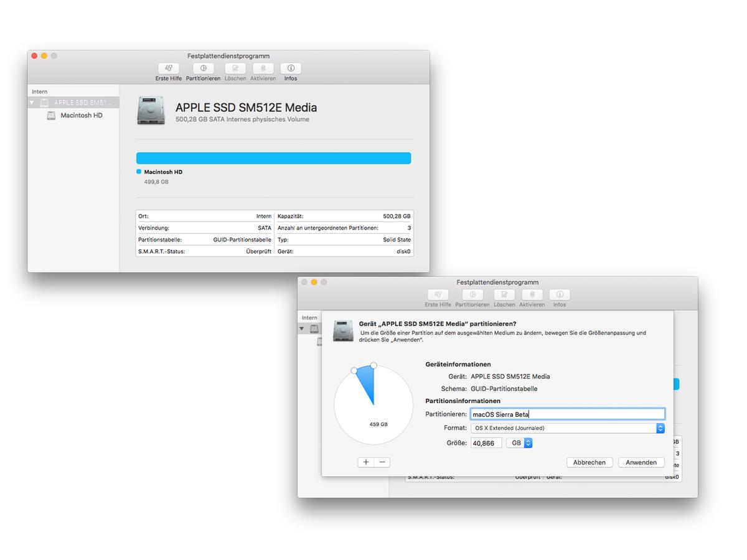
Task: Open the GB size unit dropdown
Action: point(519,443)
